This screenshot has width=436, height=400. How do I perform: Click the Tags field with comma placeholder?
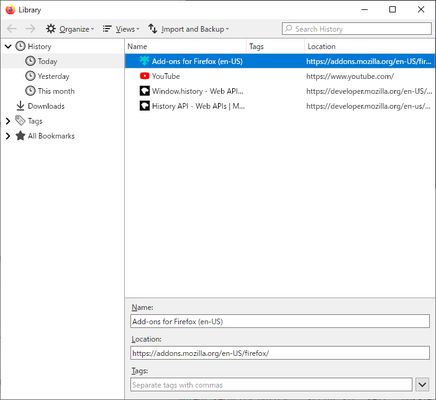271,385
